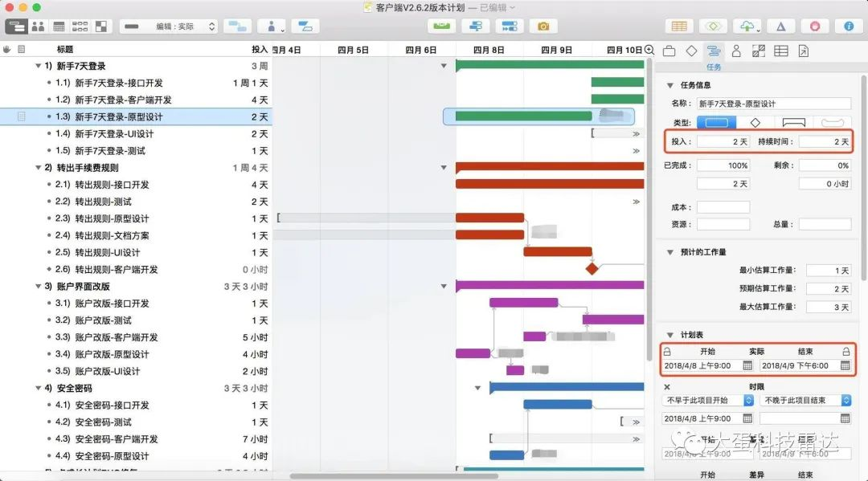Click the red record change-tracking icon
This screenshot has height=481, width=868.
pyautogui.click(x=815, y=26)
